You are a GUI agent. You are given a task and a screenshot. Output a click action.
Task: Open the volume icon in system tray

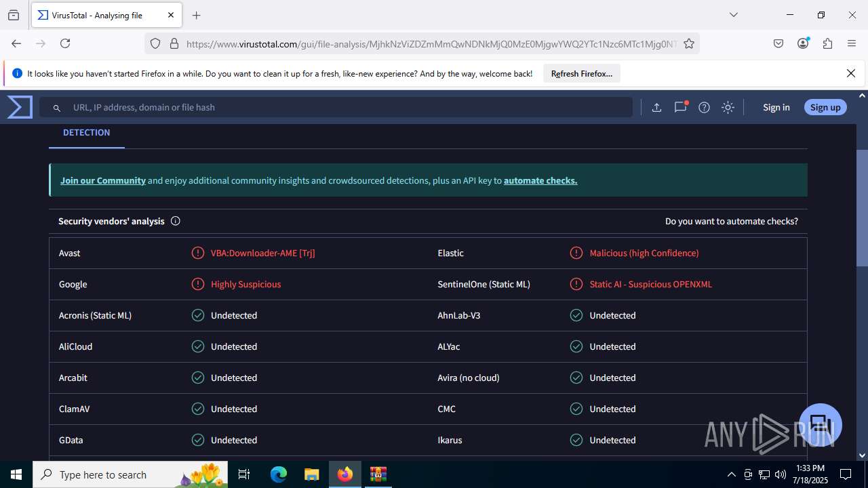[780, 474]
